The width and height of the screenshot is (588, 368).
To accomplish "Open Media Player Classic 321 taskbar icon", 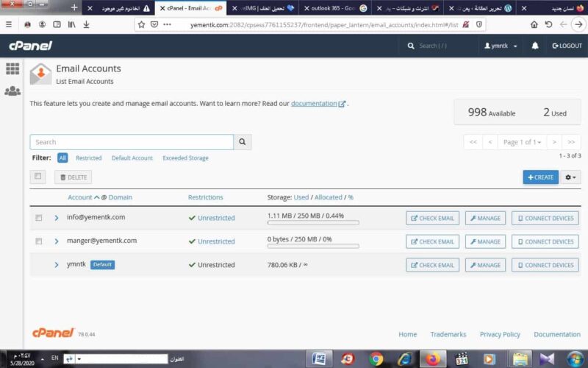I will [x=462, y=359].
